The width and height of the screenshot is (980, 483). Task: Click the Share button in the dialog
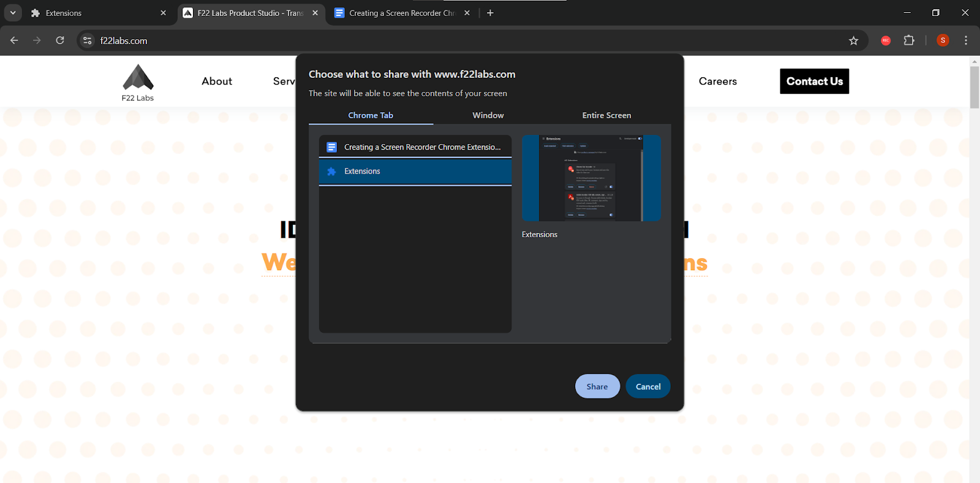click(x=597, y=386)
